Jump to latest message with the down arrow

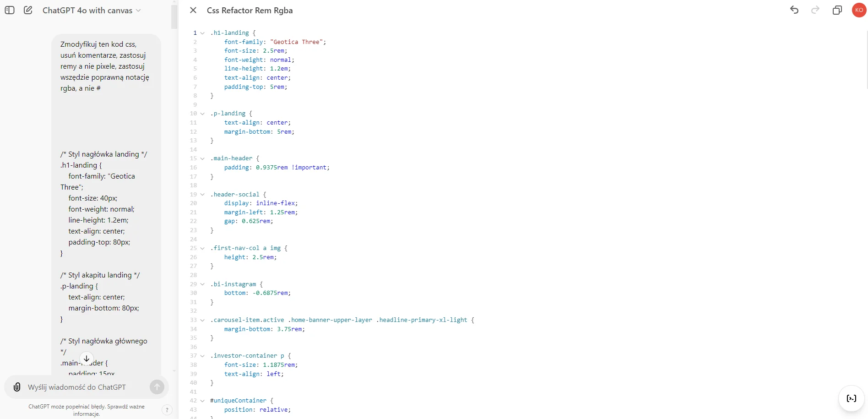[x=87, y=359]
